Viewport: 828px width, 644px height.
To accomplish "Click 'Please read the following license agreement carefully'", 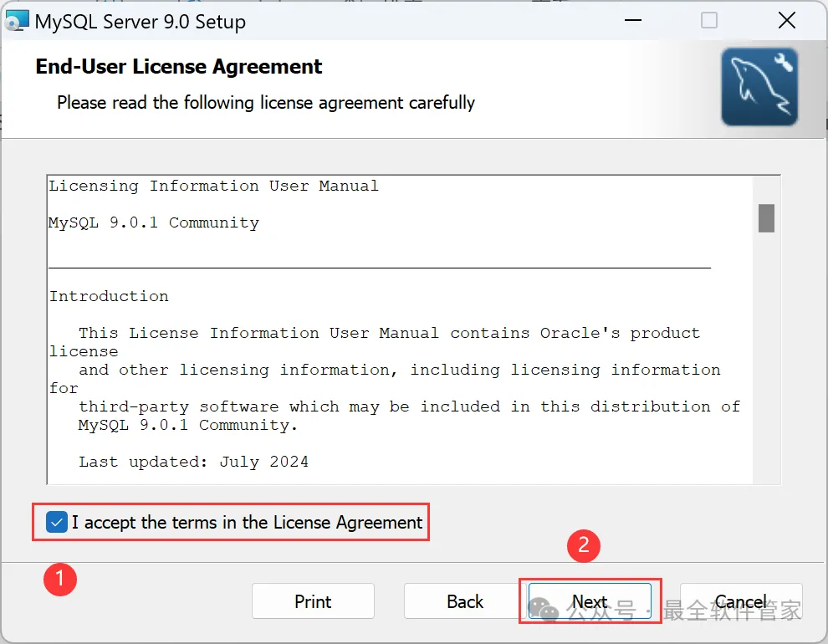I will [266, 102].
